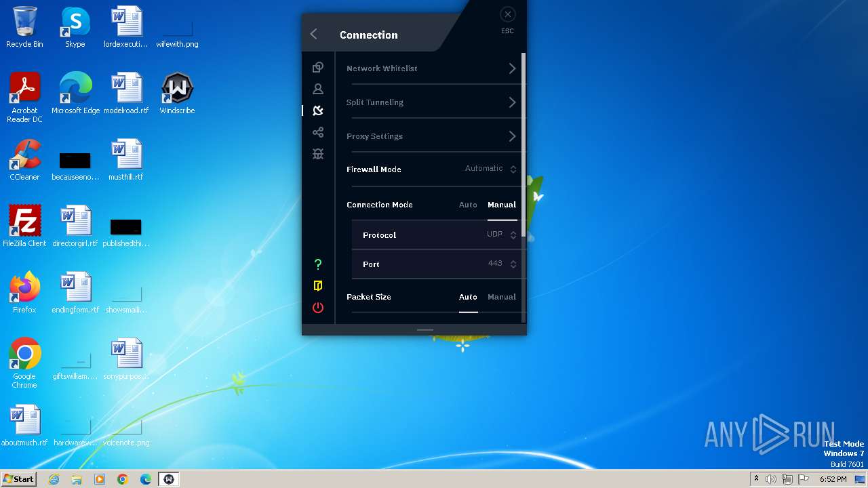Select the aboutmuch.rtf desktop file
868x488 pixels.
[x=24, y=426]
